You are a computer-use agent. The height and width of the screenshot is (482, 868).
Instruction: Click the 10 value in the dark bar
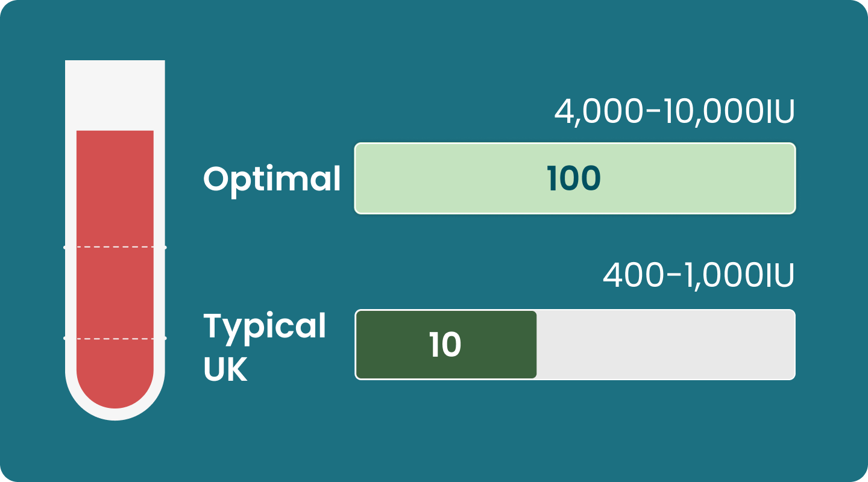tap(445, 345)
